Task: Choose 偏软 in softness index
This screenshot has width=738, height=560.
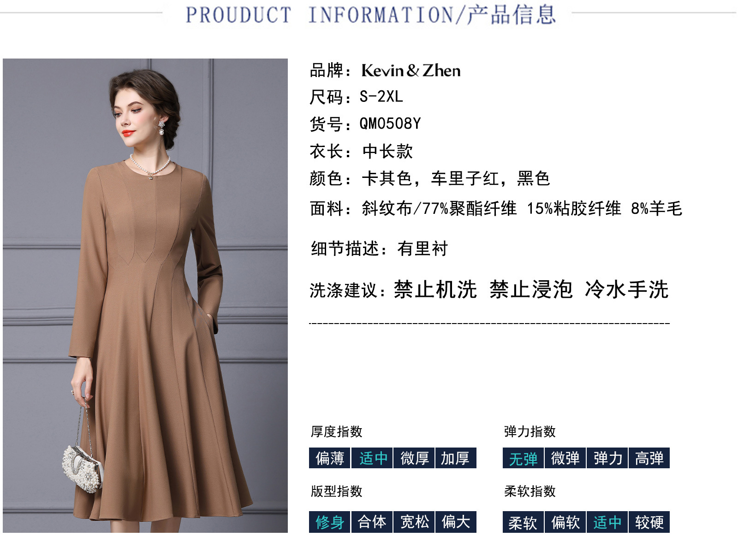Action: coord(565,522)
